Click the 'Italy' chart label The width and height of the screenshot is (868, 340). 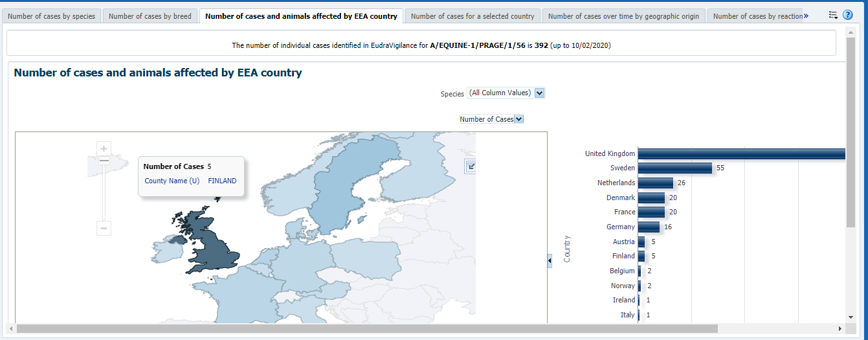click(628, 315)
